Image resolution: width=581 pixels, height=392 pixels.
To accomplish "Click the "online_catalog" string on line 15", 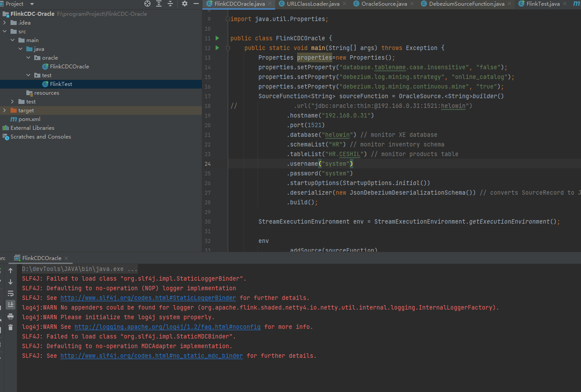I will [x=480, y=77].
